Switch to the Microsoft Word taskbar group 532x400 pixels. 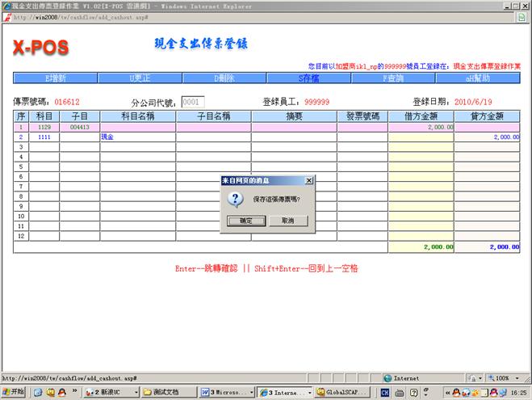click(x=226, y=393)
